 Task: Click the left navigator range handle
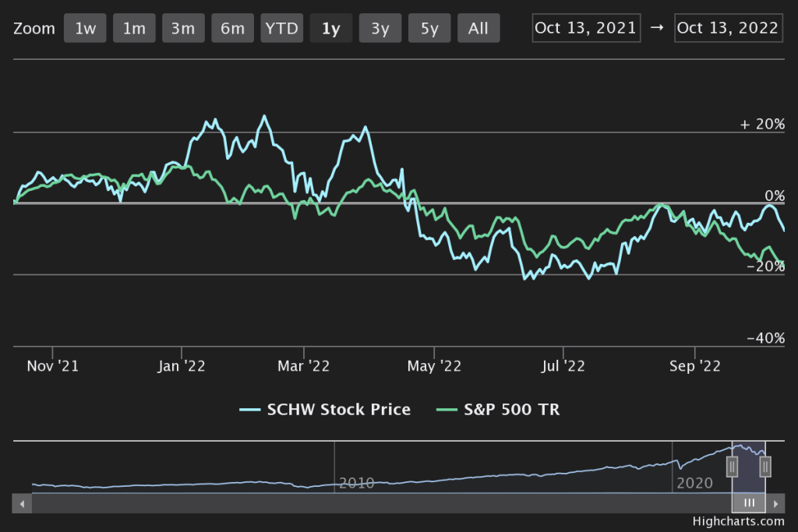(x=733, y=467)
